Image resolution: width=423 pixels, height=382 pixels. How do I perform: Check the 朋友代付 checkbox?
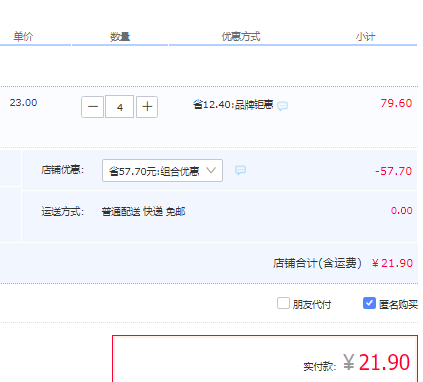coord(283,303)
